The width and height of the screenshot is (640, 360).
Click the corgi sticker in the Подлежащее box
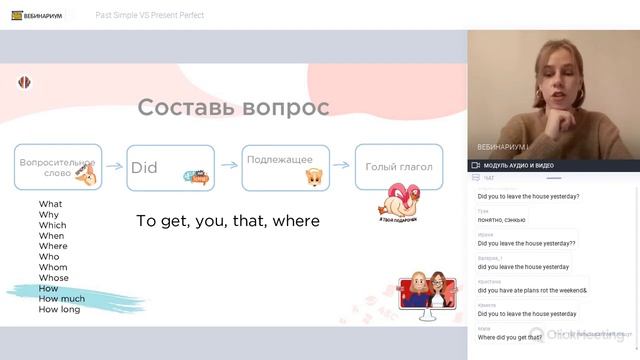pyautogui.click(x=314, y=178)
